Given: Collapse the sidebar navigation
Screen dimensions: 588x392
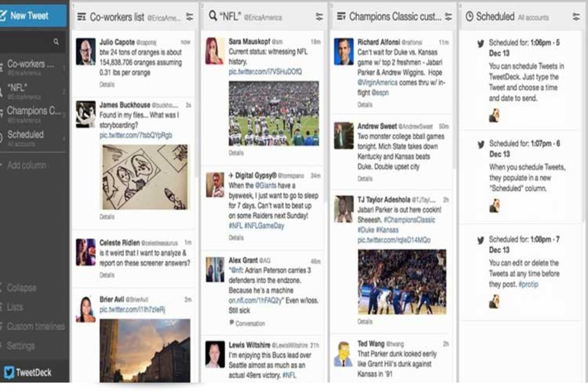Looking at the screenshot, I should [21, 288].
